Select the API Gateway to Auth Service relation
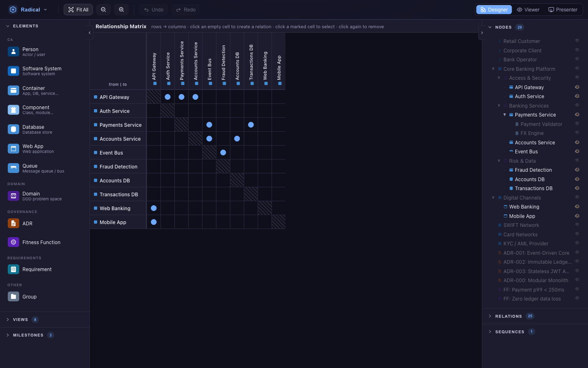Screen dimensions: 588x368 click(167, 97)
